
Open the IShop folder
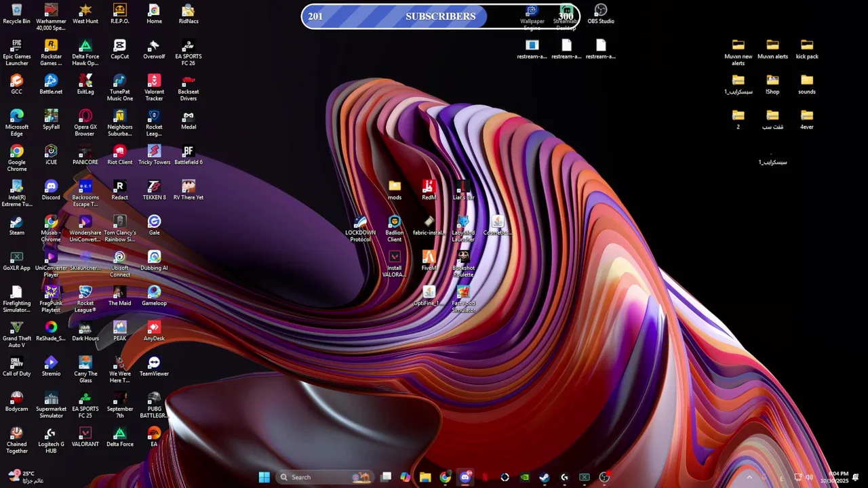tap(772, 84)
